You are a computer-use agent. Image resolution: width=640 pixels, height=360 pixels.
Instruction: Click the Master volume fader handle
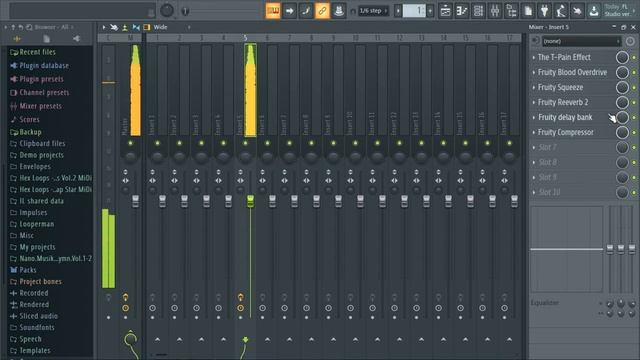tap(135, 201)
